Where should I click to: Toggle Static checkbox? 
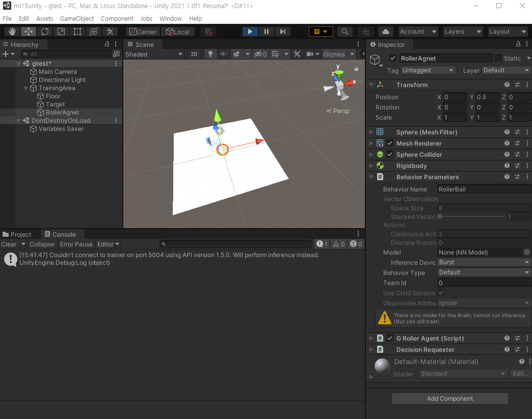click(x=498, y=59)
